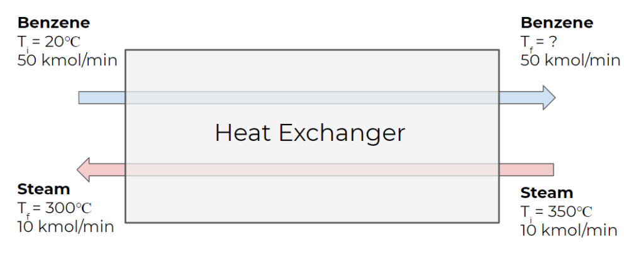The image size is (644, 266).
Task: Click the bottom-right "Steam" inlet heading
Action: (x=547, y=192)
